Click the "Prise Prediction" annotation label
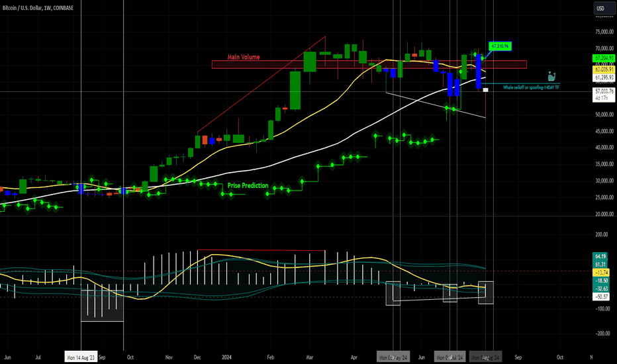617x364 pixels. pos(248,185)
